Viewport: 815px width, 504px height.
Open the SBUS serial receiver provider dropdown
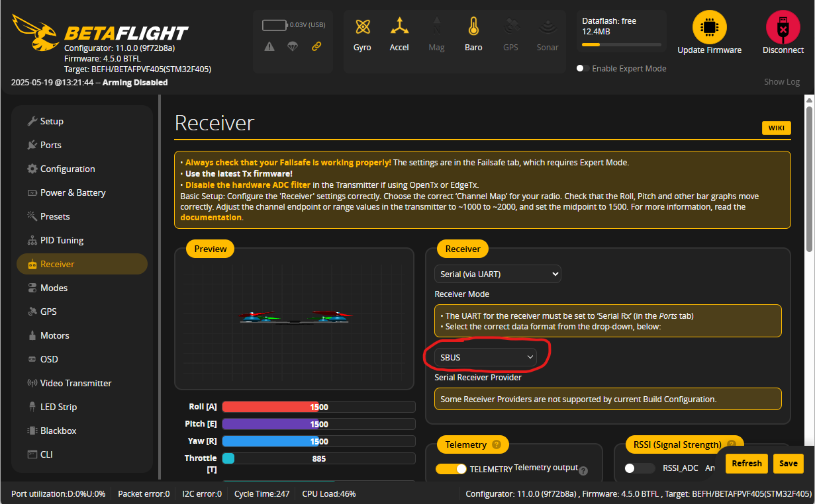[x=486, y=357]
